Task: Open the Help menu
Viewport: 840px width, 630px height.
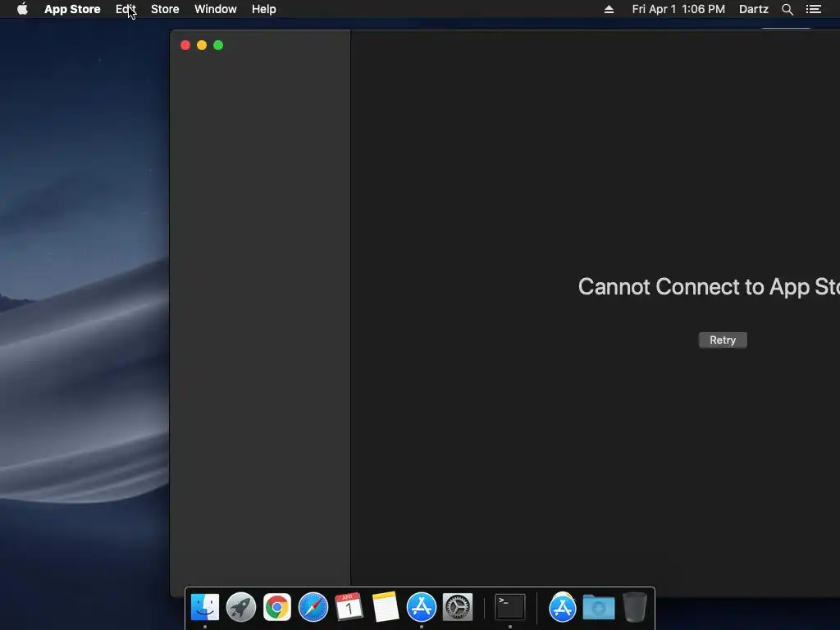Action: coord(264,9)
